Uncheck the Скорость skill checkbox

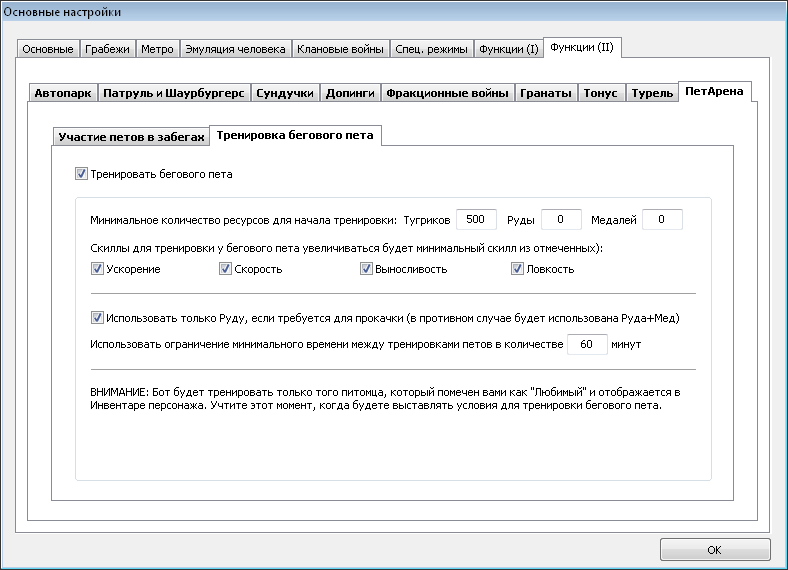(225, 269)
